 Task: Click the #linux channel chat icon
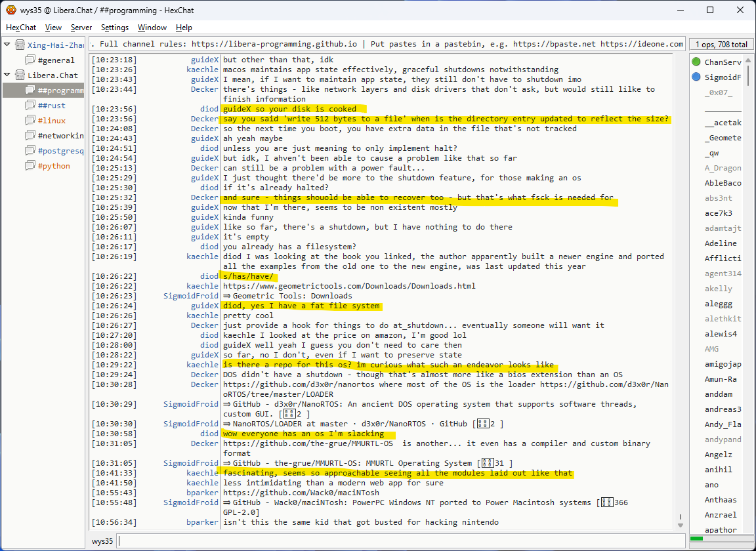[30, 121]
